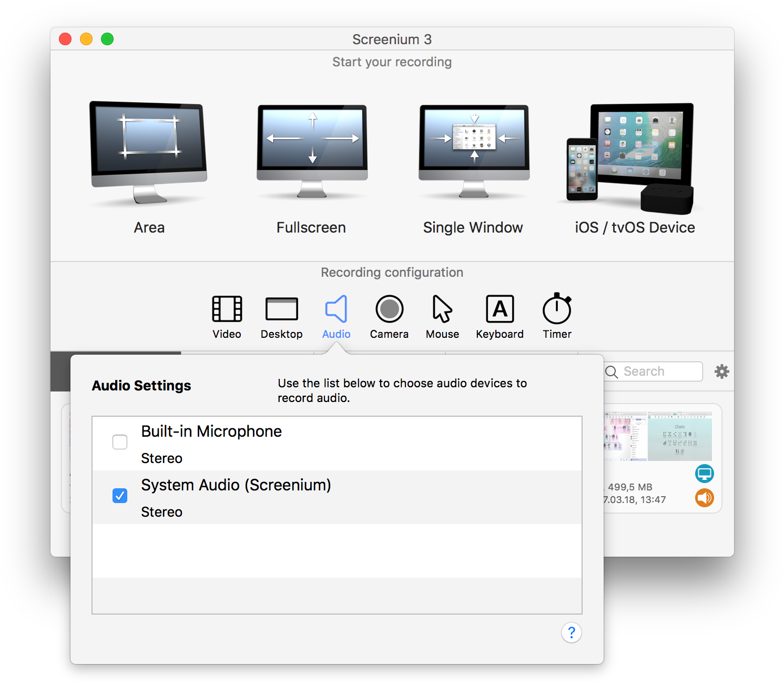Start a Fullscreen recording

click(x=312, y=167)
